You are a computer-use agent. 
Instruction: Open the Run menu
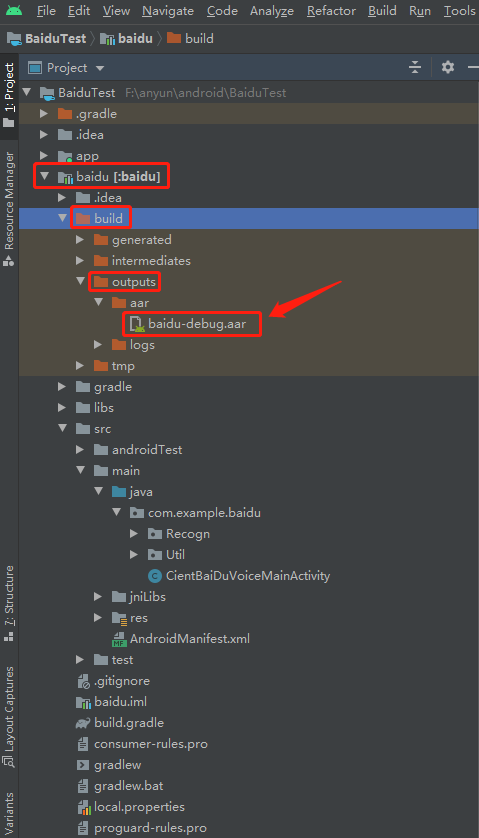tap(420, 11)
